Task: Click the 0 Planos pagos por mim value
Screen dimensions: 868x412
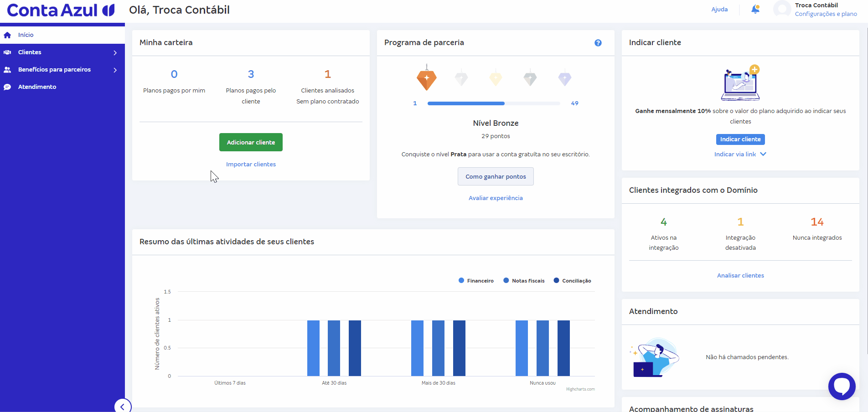Action: (174, 74)
